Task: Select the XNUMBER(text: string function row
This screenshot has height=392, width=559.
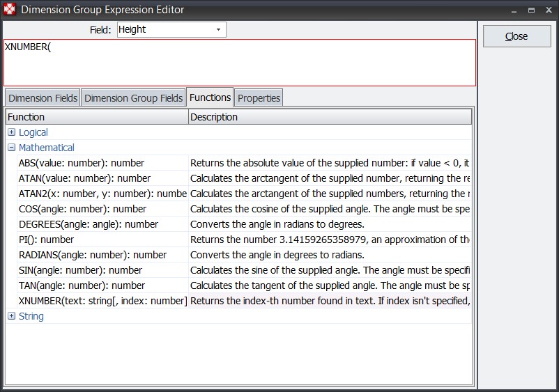Action: 102,301
